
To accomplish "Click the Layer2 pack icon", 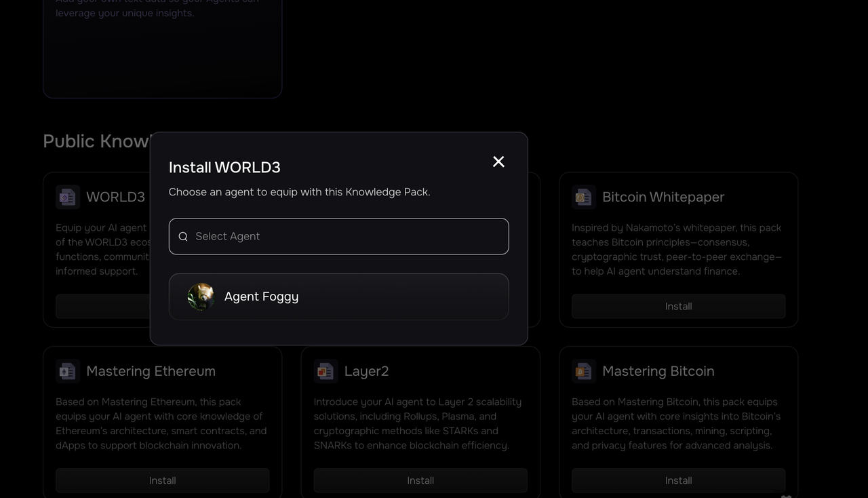I will (x=325, y=372).
